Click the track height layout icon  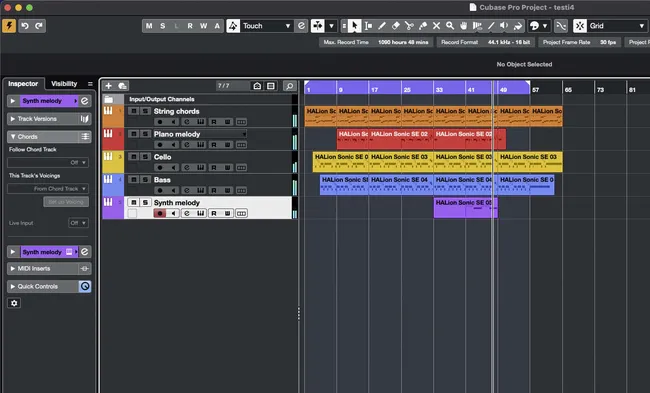coord(271,86)
